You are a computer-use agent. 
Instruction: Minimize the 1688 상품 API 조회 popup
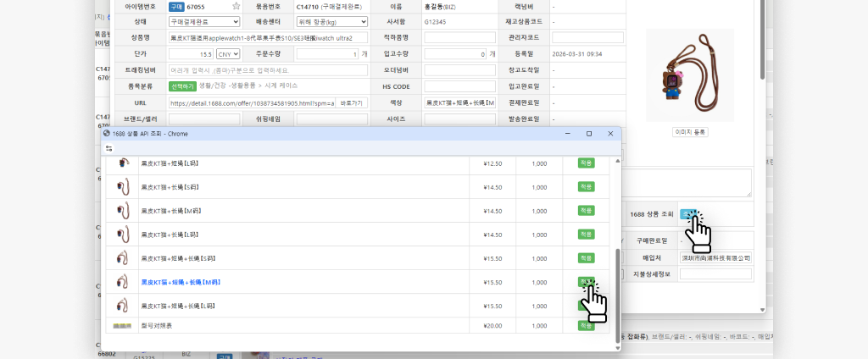(x=567, y=134)
